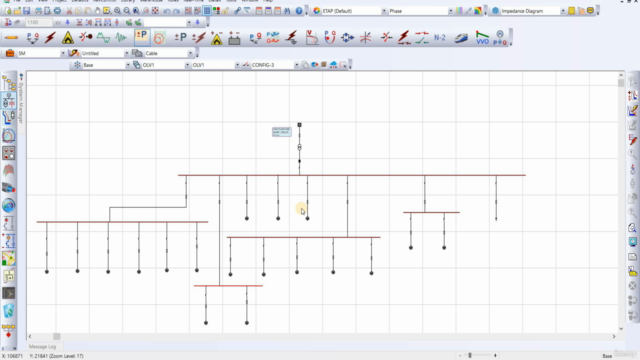Open the Impedance Diagram dropdown
This screenshot has width=640, height=360.
(563, 11)
